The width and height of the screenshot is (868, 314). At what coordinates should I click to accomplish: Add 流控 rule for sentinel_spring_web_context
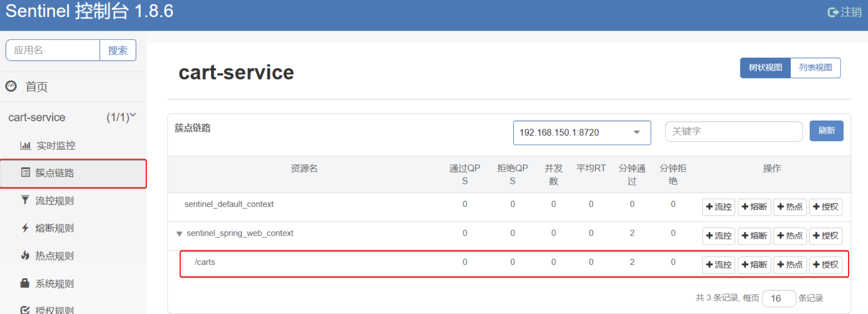click(718, 236)
